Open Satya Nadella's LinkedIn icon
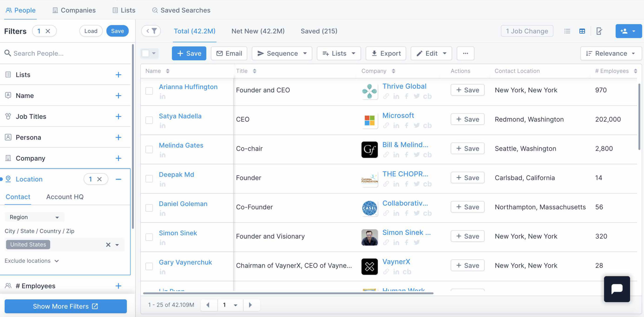This screenshot has width=644, height=317. (162, 126)
